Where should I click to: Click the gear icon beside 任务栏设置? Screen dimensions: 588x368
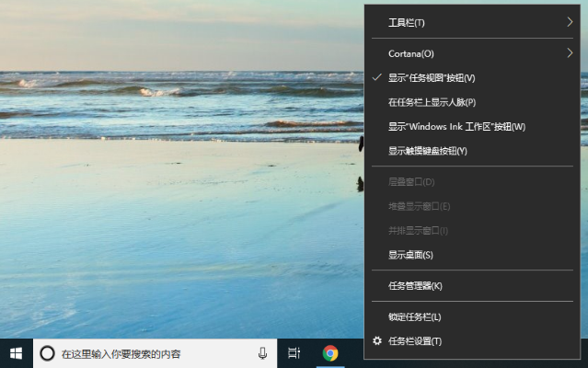click(376, 341)
